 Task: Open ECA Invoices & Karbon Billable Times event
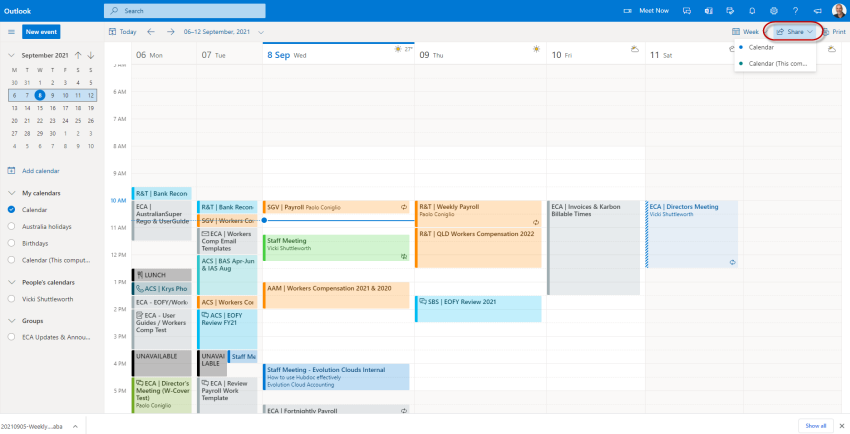tap(594, 248)
